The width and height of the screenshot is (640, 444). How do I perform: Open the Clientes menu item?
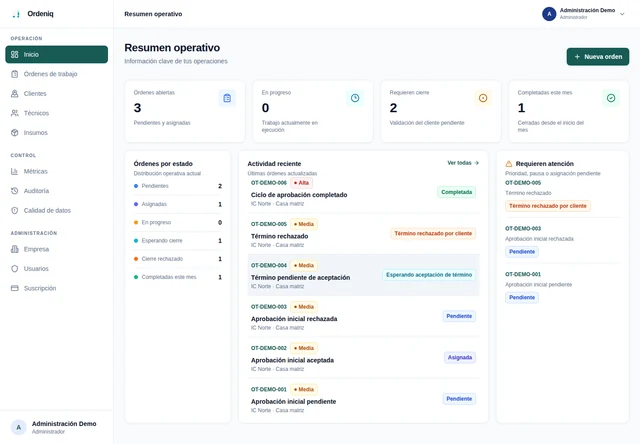[x=56, y=93]
